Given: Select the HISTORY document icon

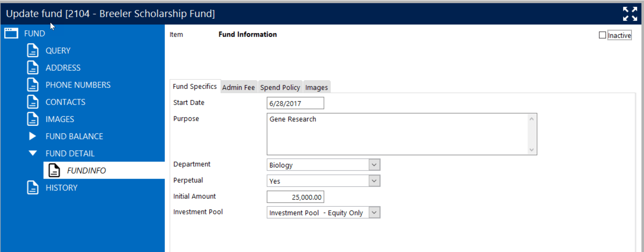Looking at the screenshot, I should [32, 187].
